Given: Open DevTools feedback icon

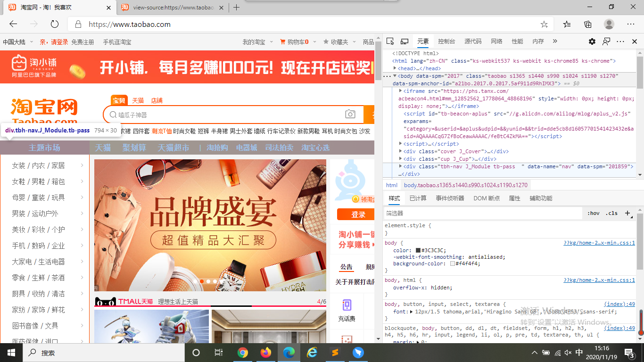Looking at the screenshot, I should tap(606, 41).
